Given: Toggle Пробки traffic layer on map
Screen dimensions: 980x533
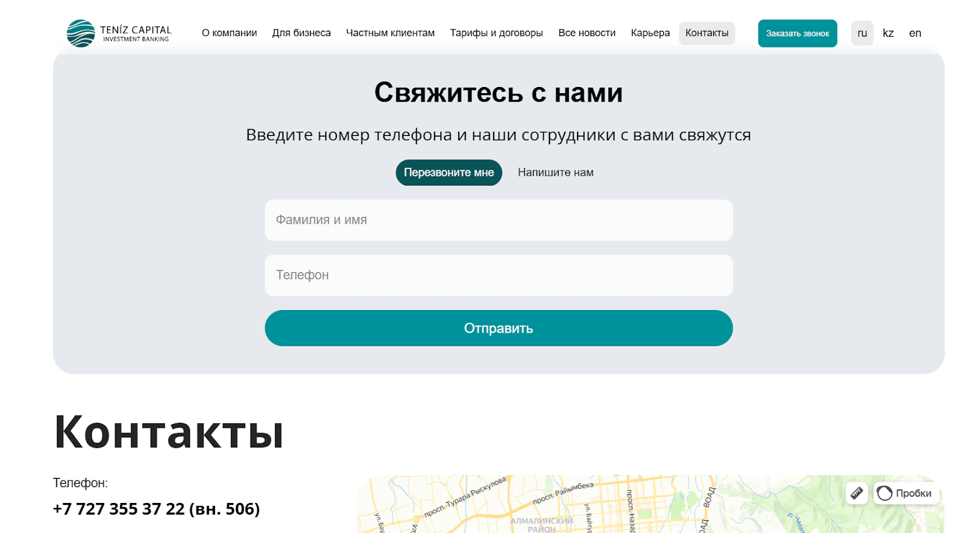Looking at the screenshot, I should point(907,493).
